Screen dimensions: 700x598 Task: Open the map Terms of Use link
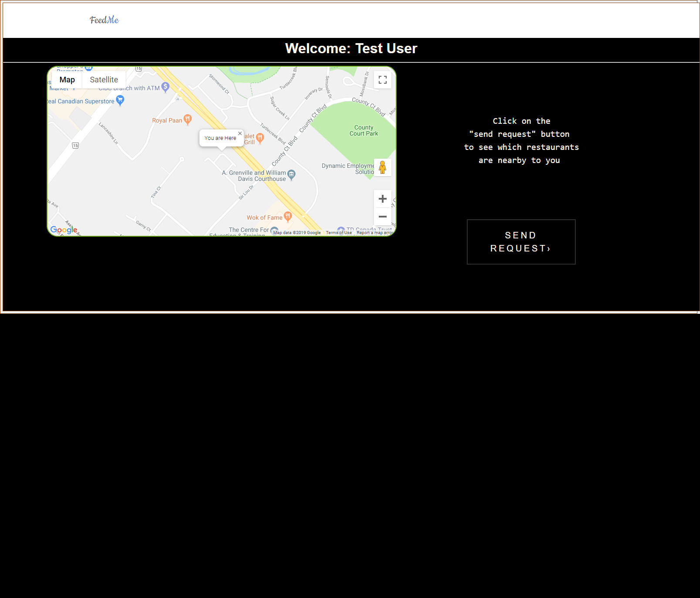coord(339,233)
